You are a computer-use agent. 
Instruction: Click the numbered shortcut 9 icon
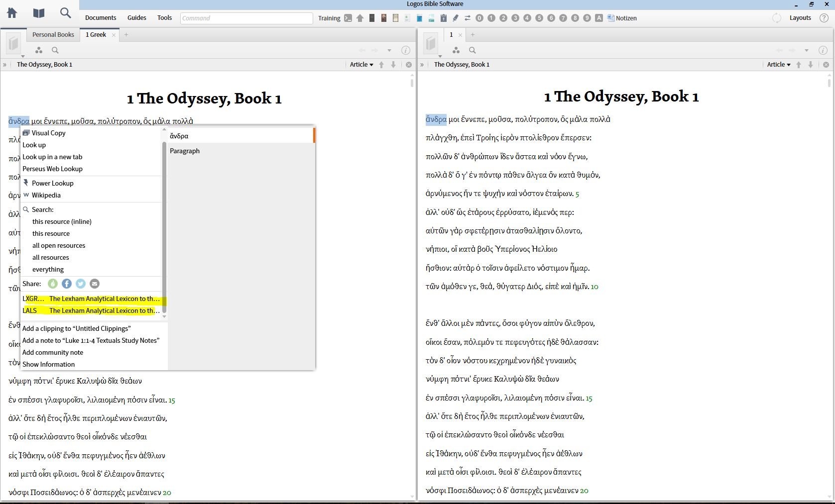pyautogui.click(x=587, y=18)
